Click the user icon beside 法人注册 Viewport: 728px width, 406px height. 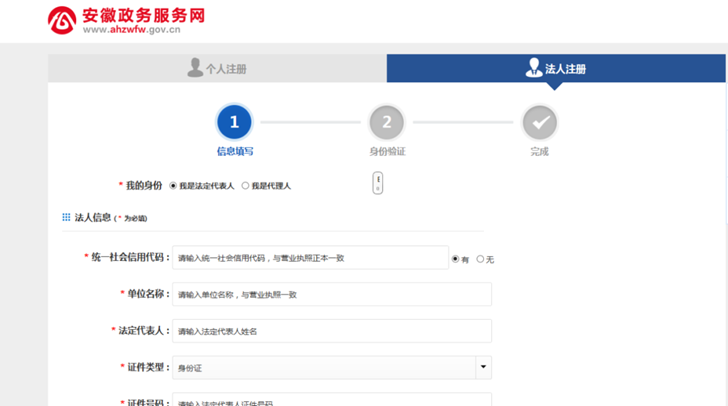[534, 68]
